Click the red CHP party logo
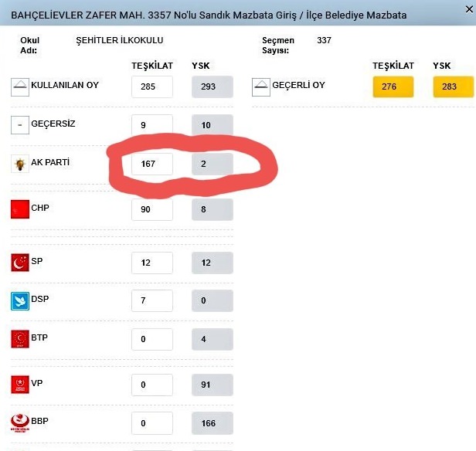476x451 pixels. click(x=19, y=209)
